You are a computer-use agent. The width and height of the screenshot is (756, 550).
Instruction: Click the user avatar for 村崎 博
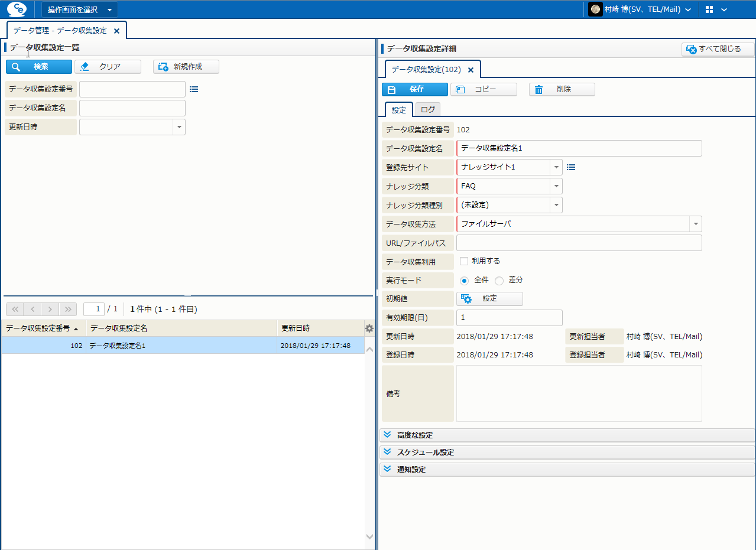click(x=595, y=9)
